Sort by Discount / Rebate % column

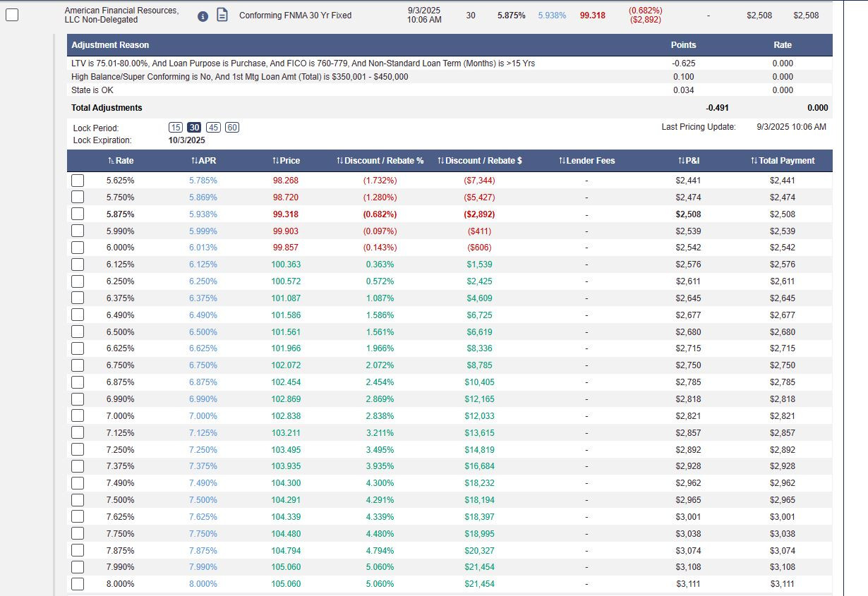(380, 161)
